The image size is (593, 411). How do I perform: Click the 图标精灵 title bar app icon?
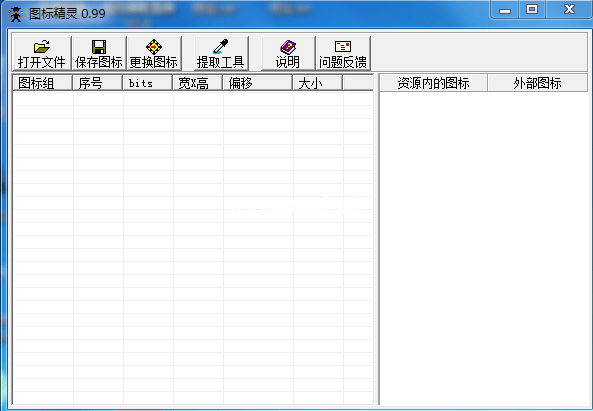[16, 14]
